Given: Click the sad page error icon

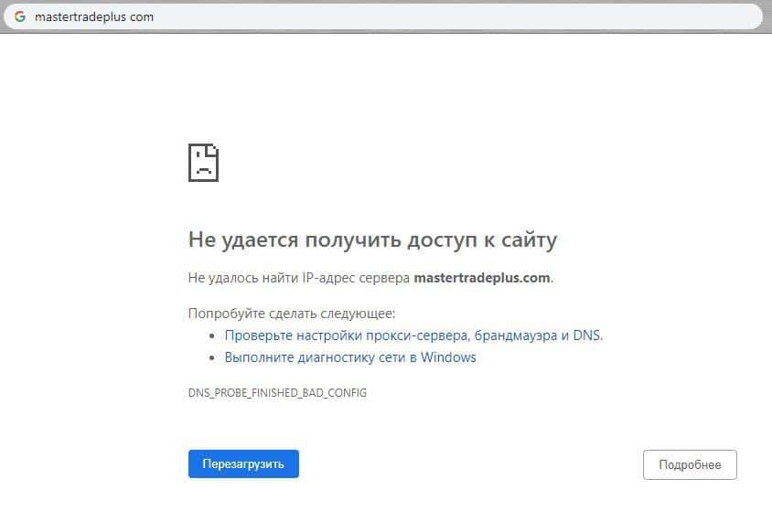Looking at the screenshot, I should tap(203, 163).
